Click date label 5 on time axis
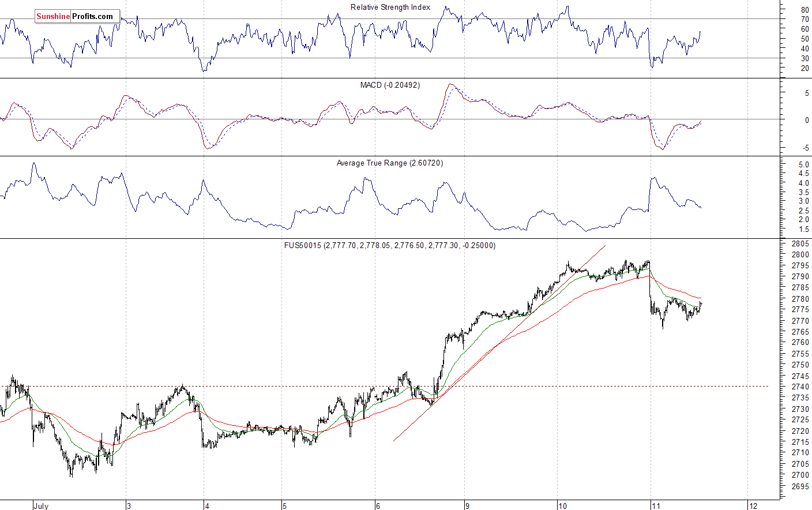The width and height of the screenshot is (812, 510). [284, 506]
